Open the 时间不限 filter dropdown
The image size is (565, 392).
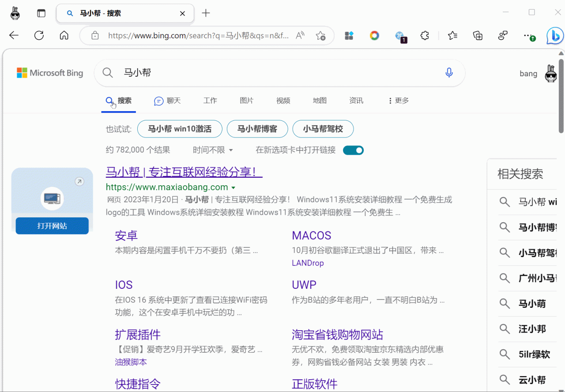tap(213, 150)
